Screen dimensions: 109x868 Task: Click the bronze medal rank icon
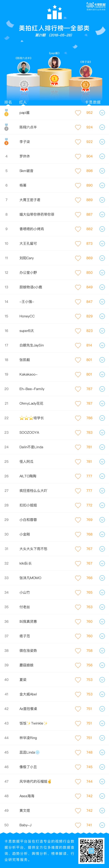click(6, 141)
